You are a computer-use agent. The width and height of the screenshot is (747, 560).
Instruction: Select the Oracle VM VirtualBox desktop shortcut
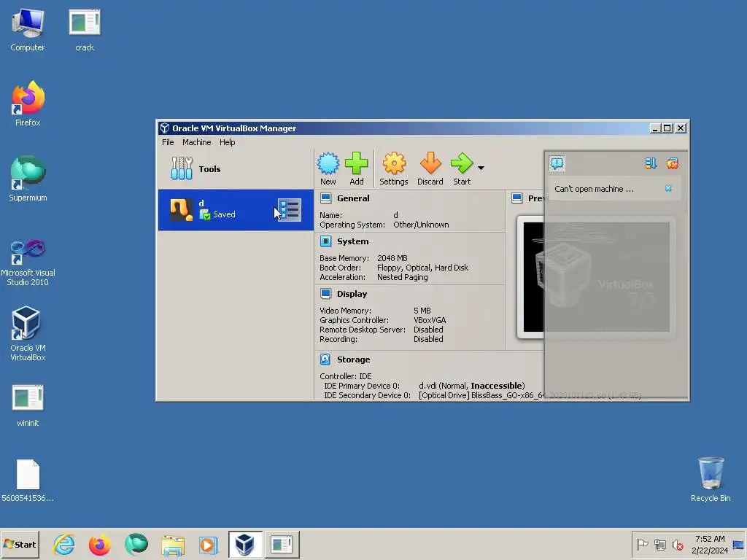pyautogui.click(x=28, y=334)
